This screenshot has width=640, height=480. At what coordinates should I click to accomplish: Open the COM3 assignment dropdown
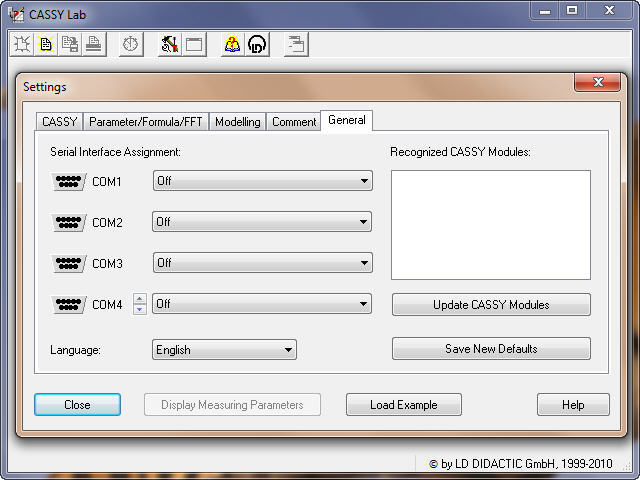(x=262, y=262)
